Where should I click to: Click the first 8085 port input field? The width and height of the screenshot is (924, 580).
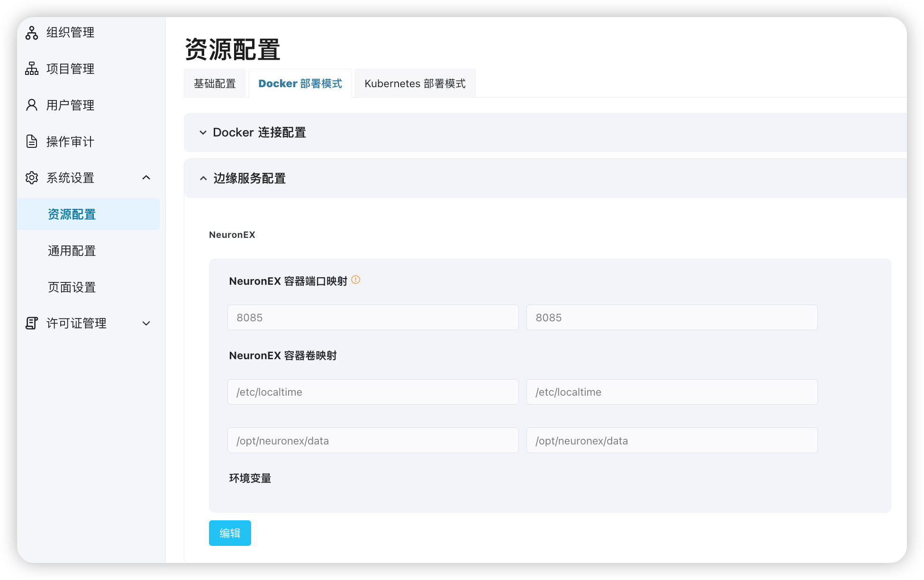[x=372, y=317]
